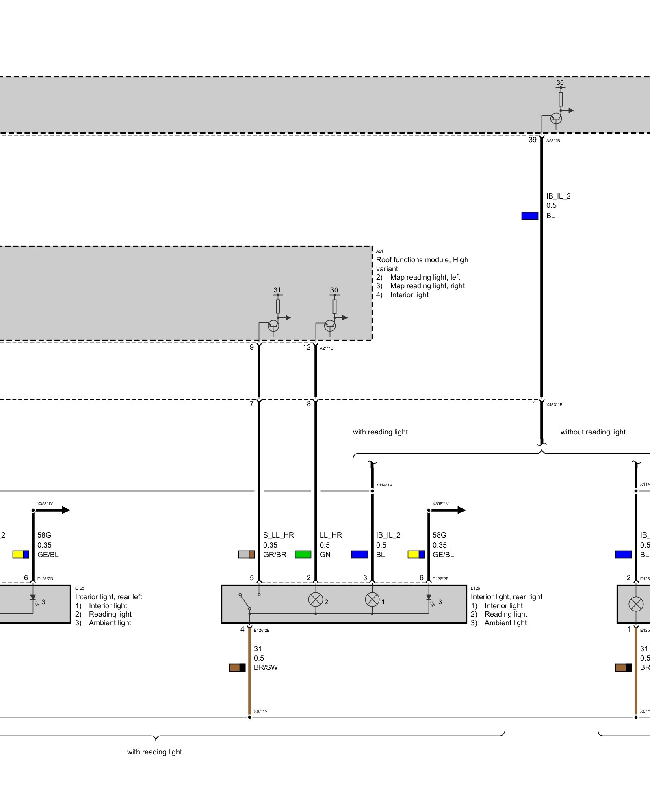Click the transistor symbol above pin 39
This screenshot has height=812, width=650.
coord(556,119)
